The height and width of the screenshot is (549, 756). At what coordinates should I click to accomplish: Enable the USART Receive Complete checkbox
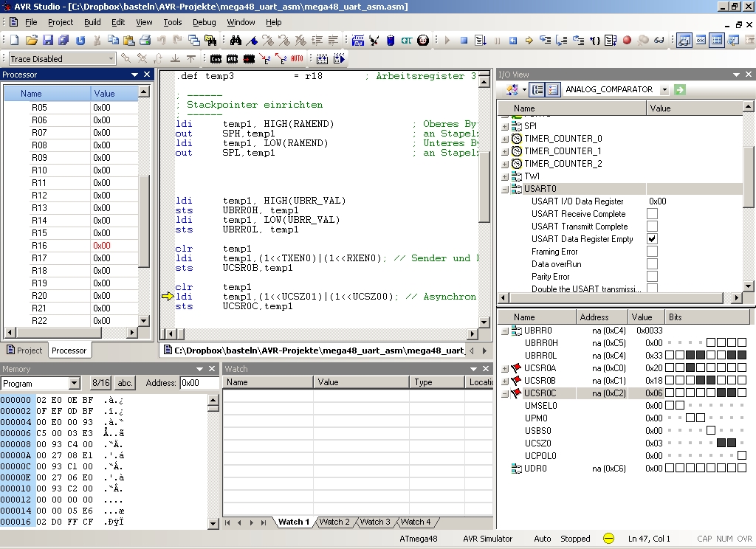click(652, 214)
